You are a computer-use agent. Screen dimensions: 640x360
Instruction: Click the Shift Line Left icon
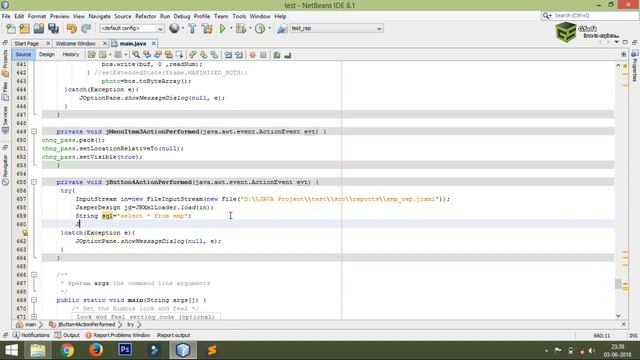228,55
